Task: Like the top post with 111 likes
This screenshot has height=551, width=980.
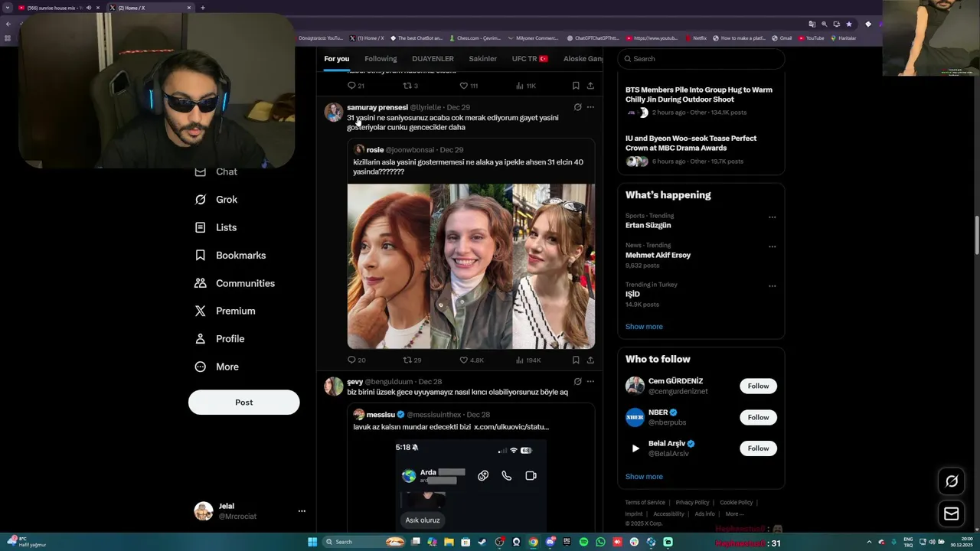Action: [469, 86]
